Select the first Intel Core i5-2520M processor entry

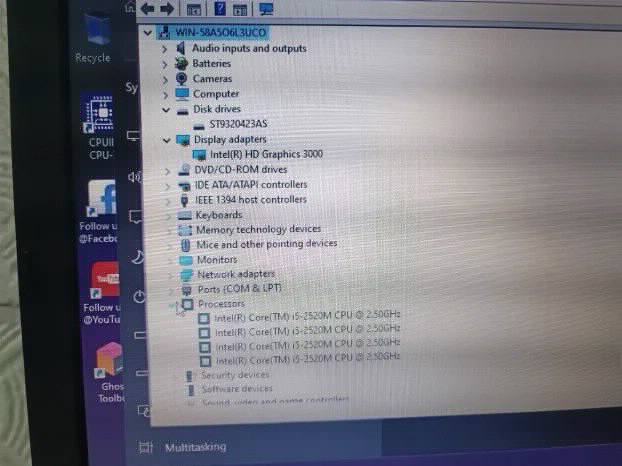point(307,316)
